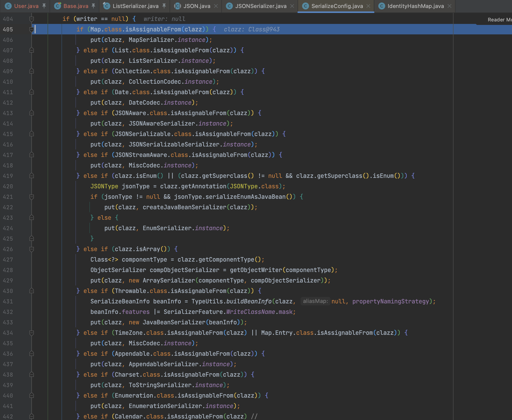The image size is (512, 420).
Task: Click the class icon on SerializeConfig.java tab
Action: point(306,6)
